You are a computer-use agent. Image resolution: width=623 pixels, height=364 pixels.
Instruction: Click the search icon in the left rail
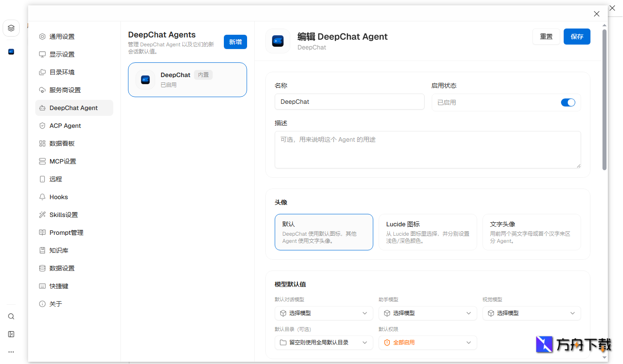click(11, 316)
